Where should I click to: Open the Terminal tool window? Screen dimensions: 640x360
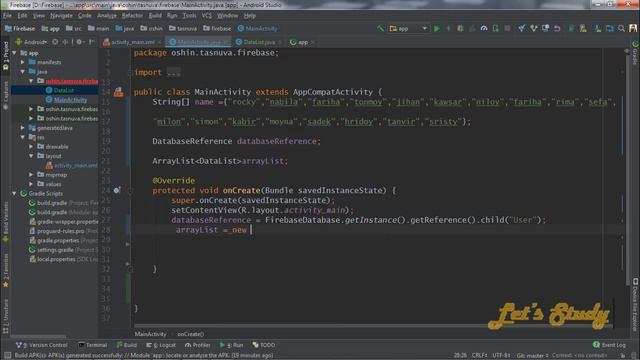tap(93, 345)
